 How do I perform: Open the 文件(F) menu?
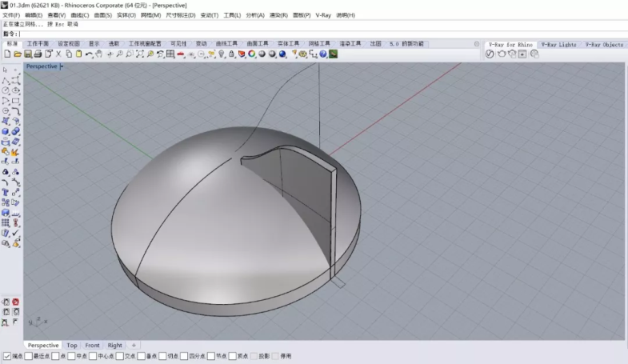(11, 15)
